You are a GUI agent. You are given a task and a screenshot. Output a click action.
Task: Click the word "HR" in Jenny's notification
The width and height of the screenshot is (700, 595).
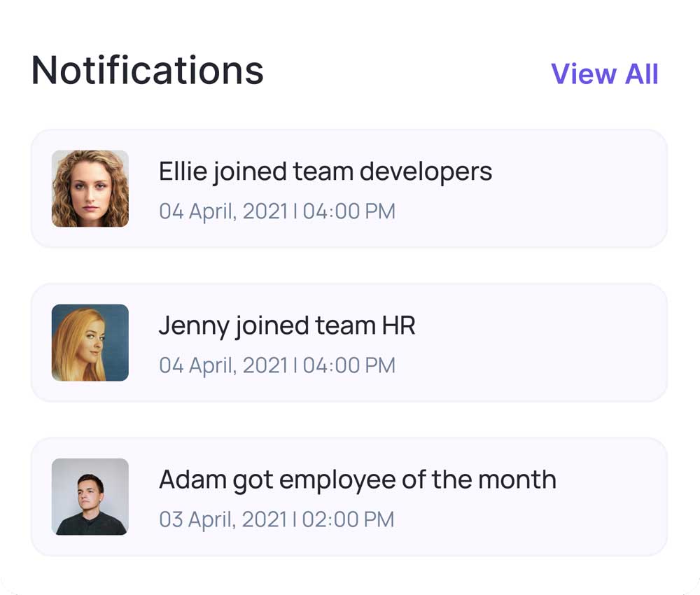399,325
